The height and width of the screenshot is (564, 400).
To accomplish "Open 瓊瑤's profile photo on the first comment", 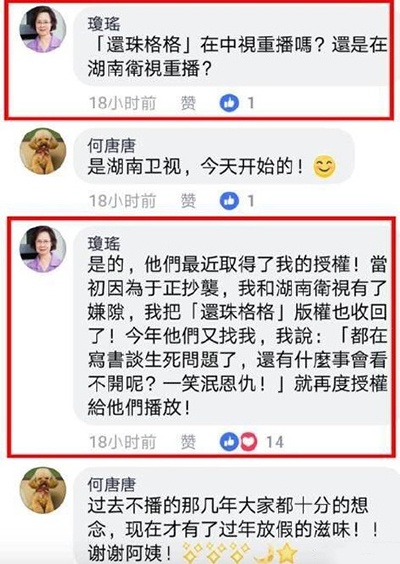I will (43, 29).
